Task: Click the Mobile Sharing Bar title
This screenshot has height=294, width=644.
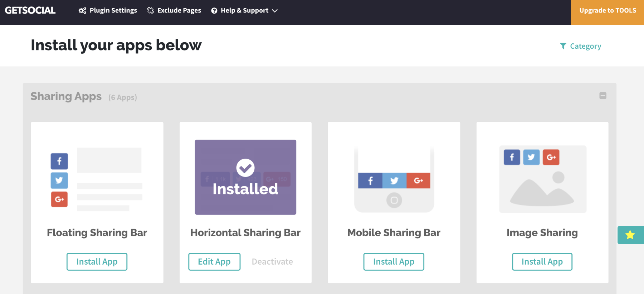Action: (x=394, y=233)
